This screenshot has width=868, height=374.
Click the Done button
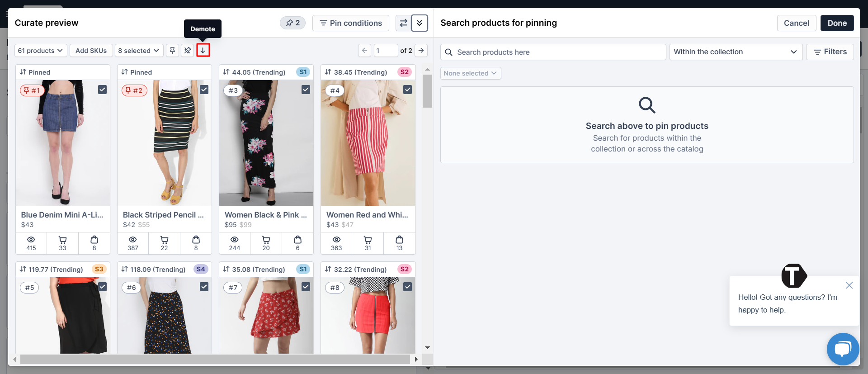click(837, 23)
